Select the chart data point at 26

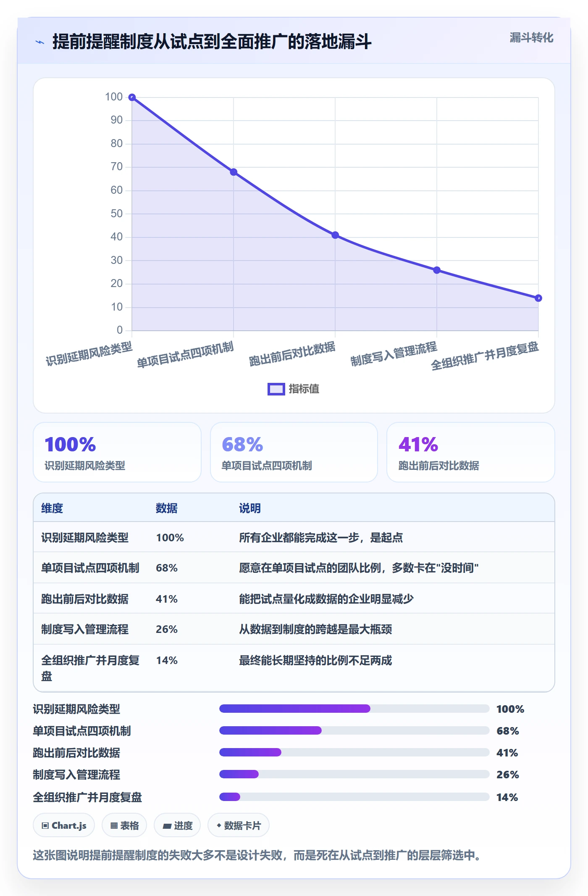point(437,270)
